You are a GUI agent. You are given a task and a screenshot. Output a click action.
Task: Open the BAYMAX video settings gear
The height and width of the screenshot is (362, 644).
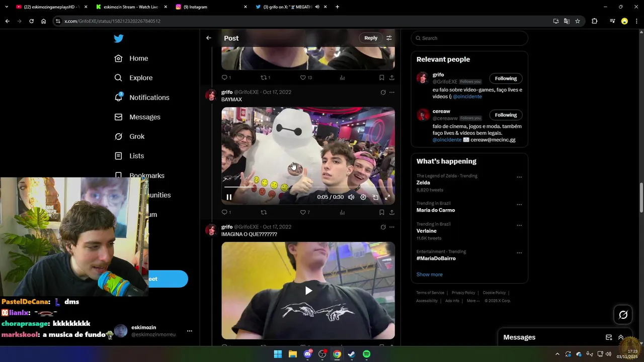pos(363,197)
